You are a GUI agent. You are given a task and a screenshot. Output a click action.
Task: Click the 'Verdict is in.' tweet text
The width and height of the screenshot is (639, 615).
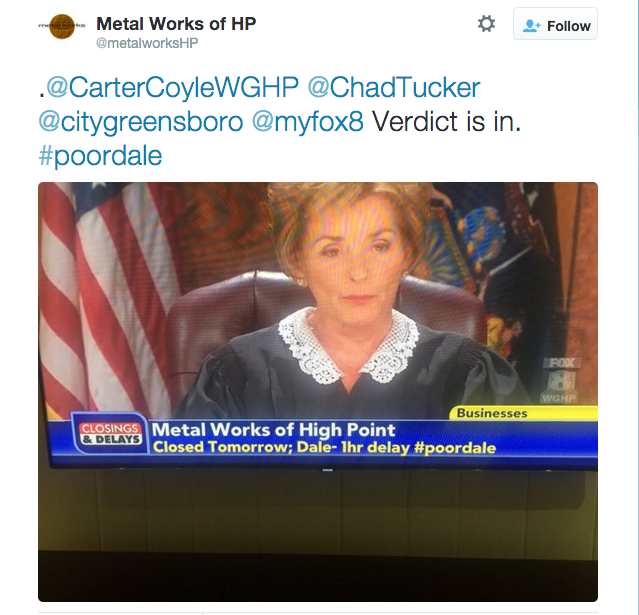point(447,122)
